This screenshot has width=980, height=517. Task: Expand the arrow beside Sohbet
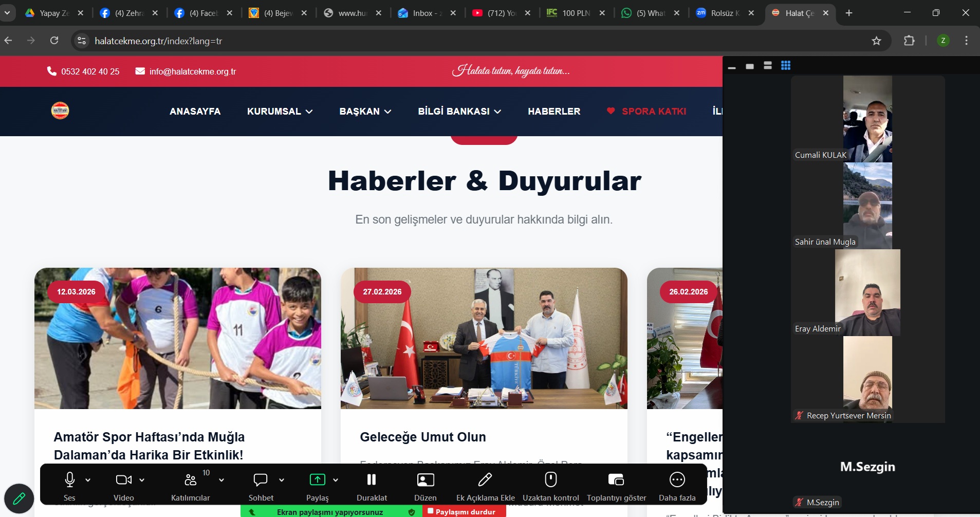(282, 480)
